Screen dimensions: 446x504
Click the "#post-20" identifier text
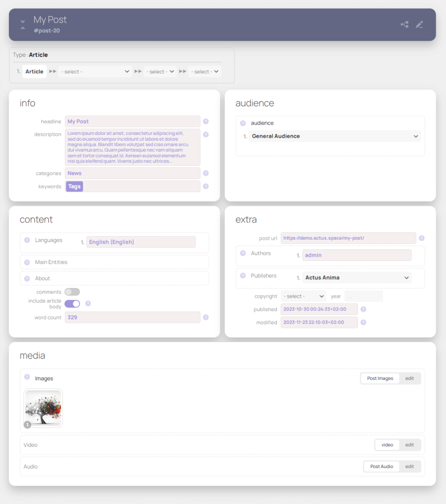[x=47, y=31]
